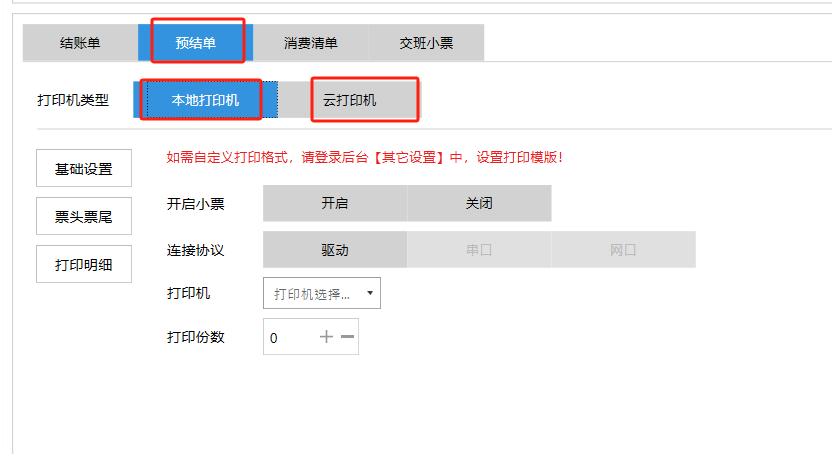Increase print copies with plus icon
832x454 pixels.
[x=326, y=337]
